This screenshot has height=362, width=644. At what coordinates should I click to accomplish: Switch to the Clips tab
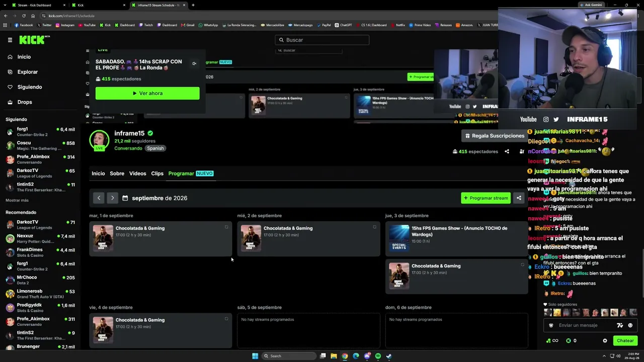(x=157, y=173)
